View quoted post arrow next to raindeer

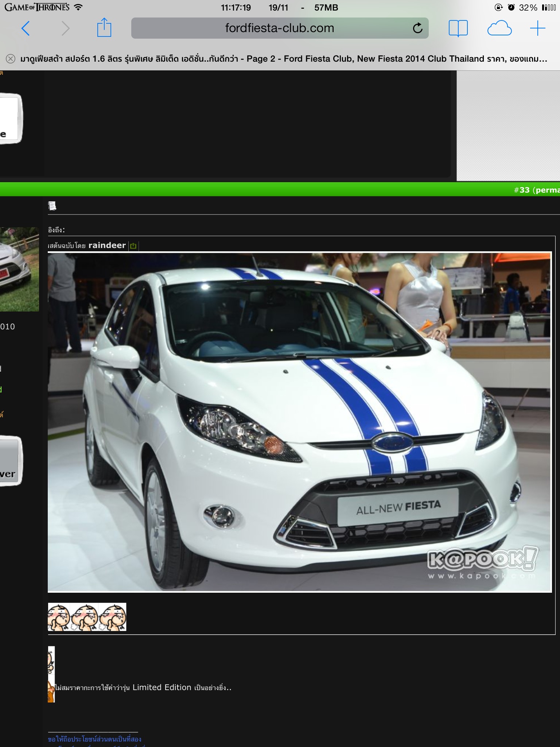pyautogui.click(x=133, y=246)
